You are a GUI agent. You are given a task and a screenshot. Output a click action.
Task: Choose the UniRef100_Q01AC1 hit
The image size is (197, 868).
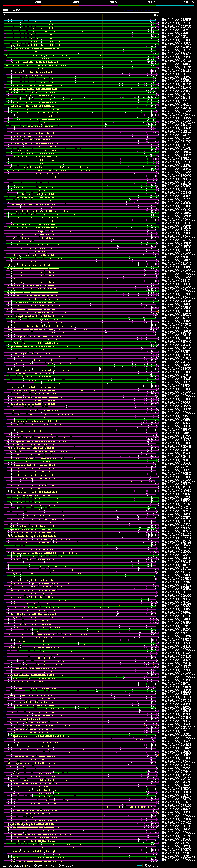[177, 91]
